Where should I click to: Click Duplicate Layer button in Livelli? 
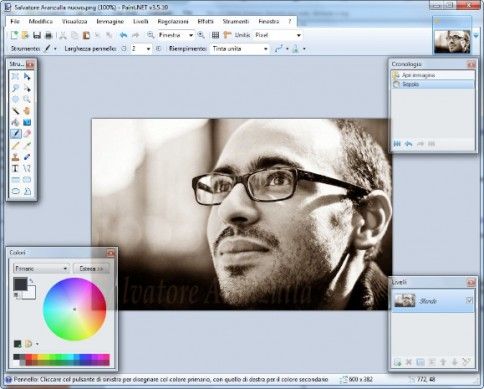tap(420, 362)
